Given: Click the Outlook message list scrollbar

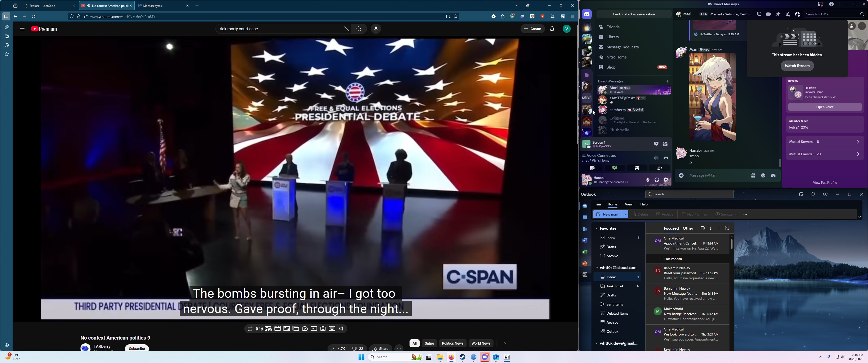Looking at the screenshot, I should pos(731,244).
